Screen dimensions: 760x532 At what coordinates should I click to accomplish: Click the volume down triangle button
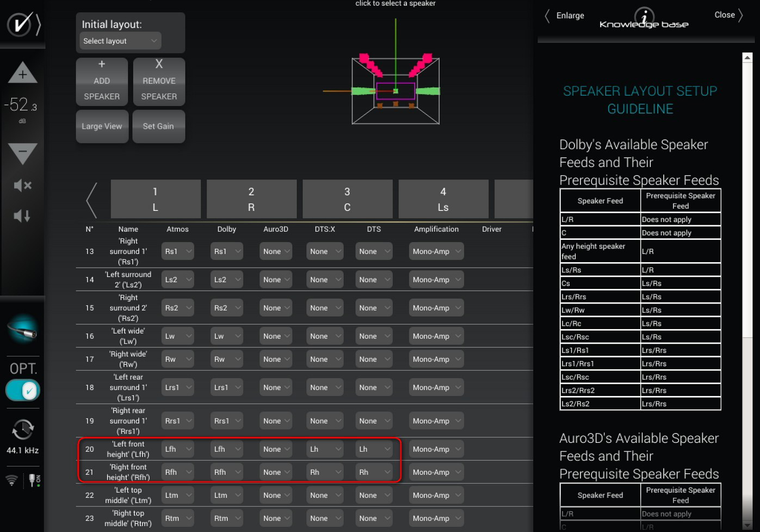pyautogui.click(x=22, y=153)
